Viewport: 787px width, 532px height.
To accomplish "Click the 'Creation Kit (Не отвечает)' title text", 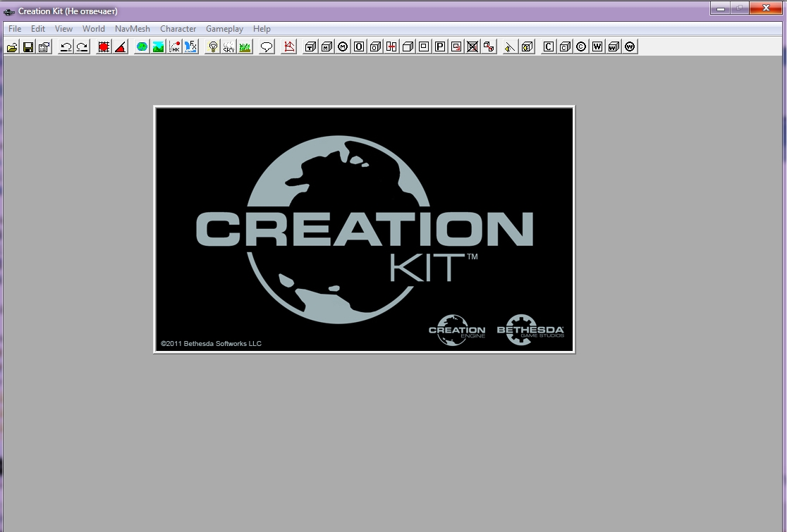I will [68, 11].
